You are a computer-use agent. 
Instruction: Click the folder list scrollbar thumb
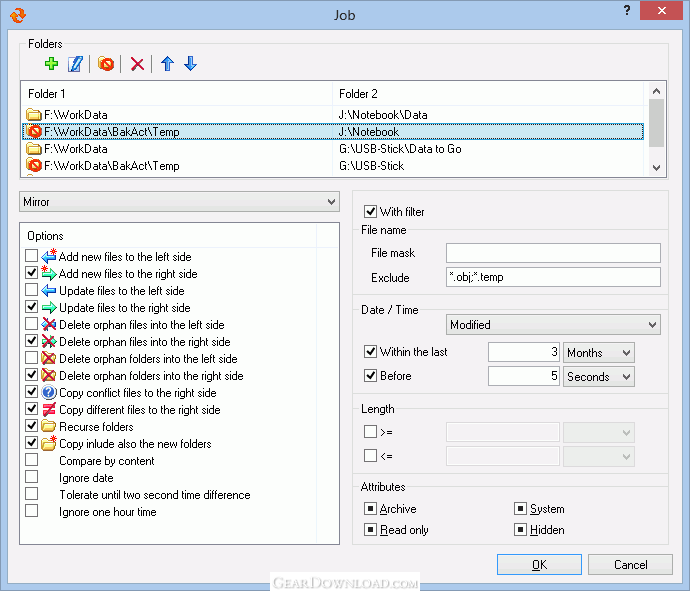tap(657, 123)
